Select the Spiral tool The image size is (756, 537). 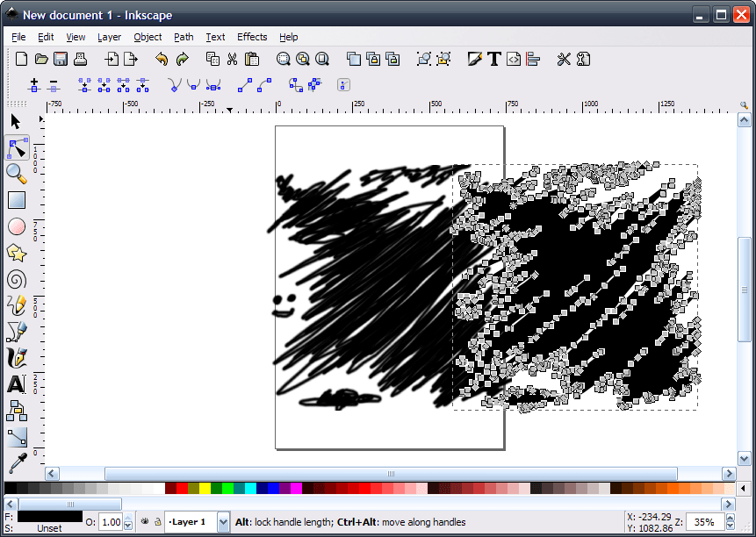(x=17, y=279)
